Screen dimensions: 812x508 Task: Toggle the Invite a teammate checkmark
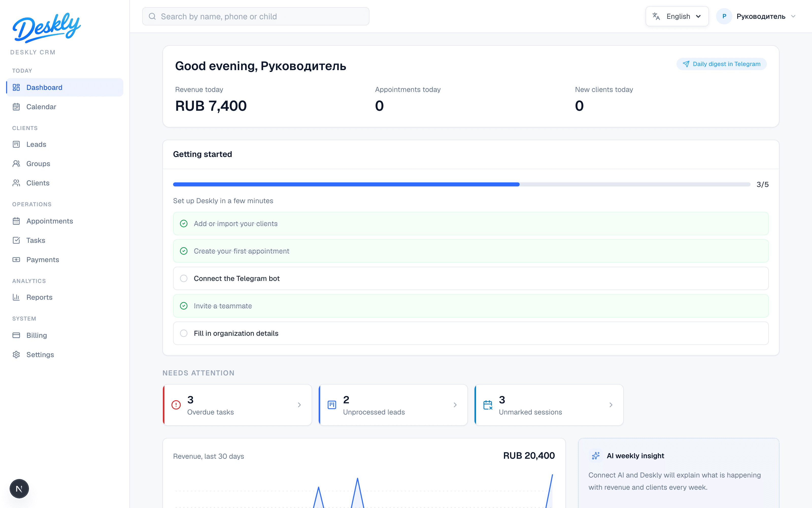point(183,306)
